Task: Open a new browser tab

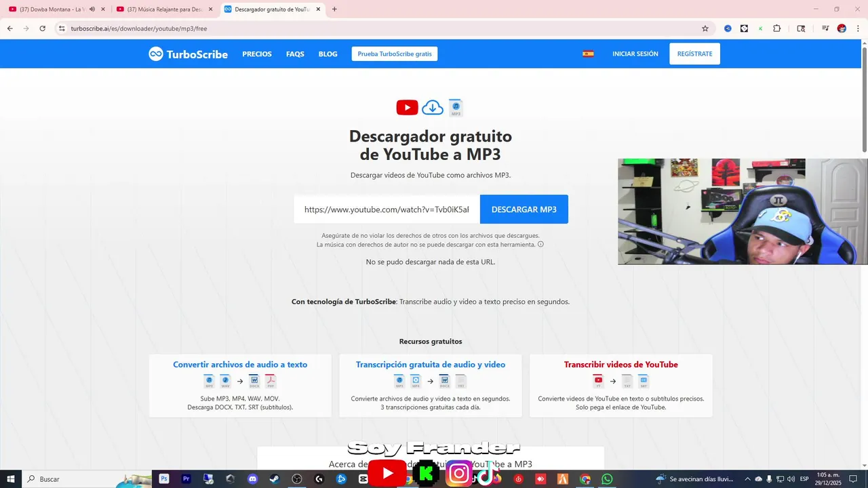Action: [x=334, y=9]
